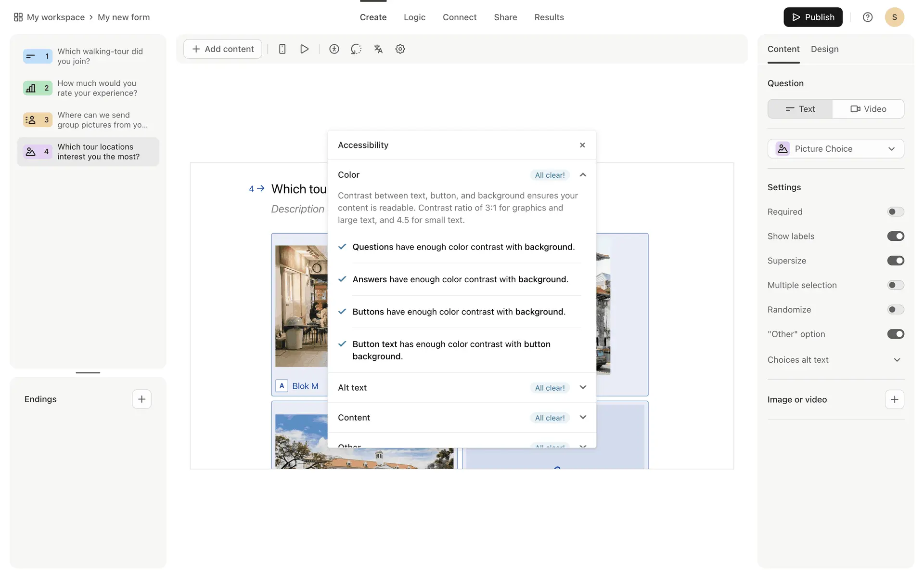Open the Logic tab

(414, 17)
